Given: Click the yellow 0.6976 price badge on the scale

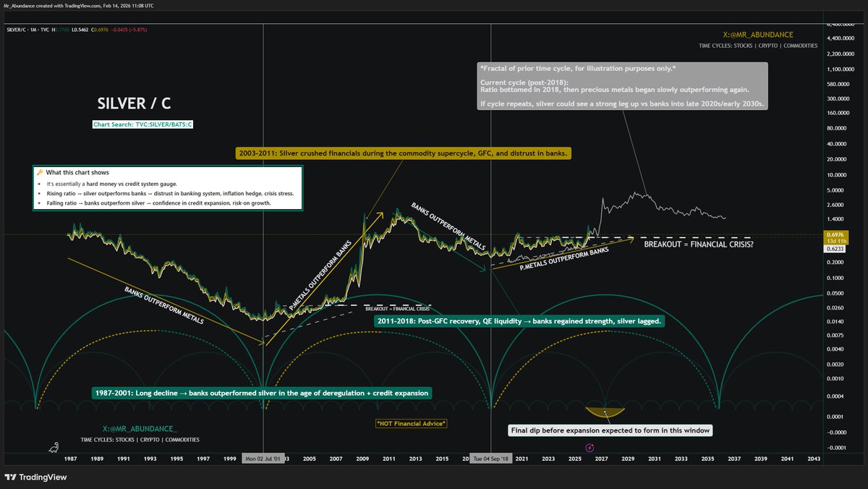Looking at the screenshot, I should 835,234.
